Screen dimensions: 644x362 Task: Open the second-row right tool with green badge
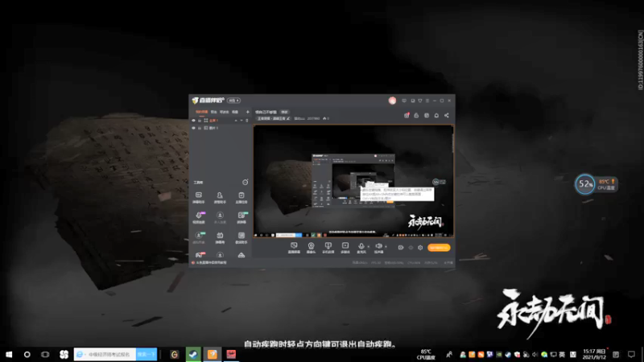(x=242, y=217)
